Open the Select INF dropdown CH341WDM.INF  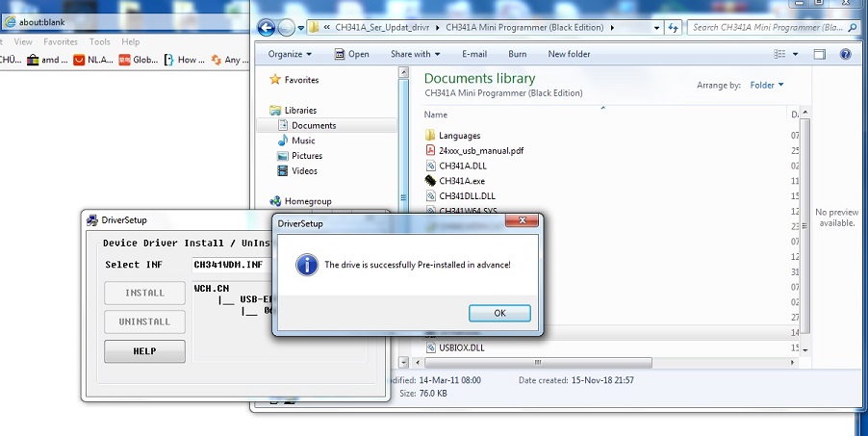(233, 265)
